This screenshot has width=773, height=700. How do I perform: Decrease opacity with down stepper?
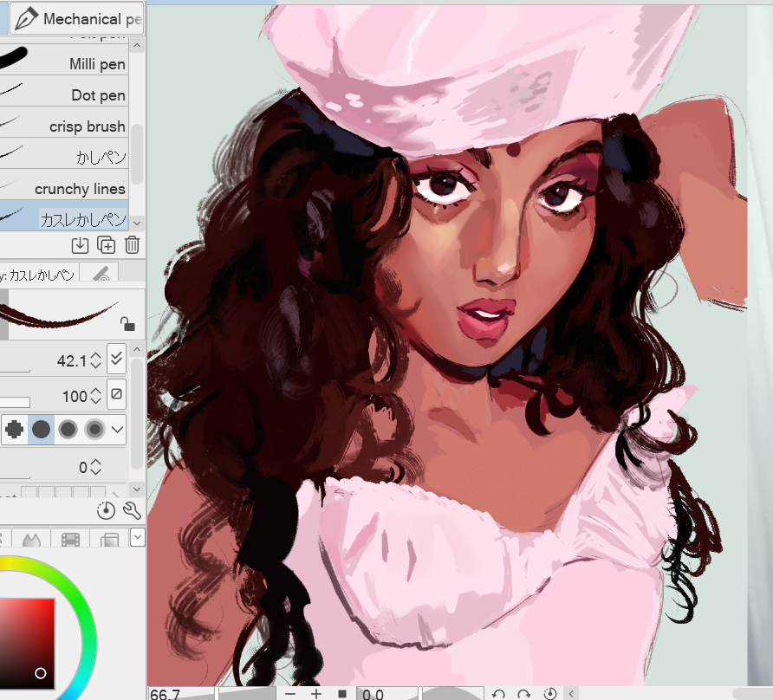[95, 401]
